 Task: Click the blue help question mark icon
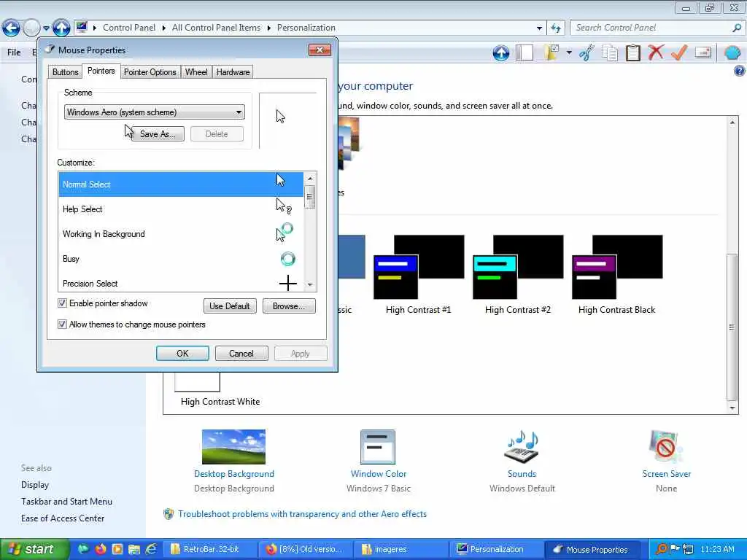[x=739, y=71]
